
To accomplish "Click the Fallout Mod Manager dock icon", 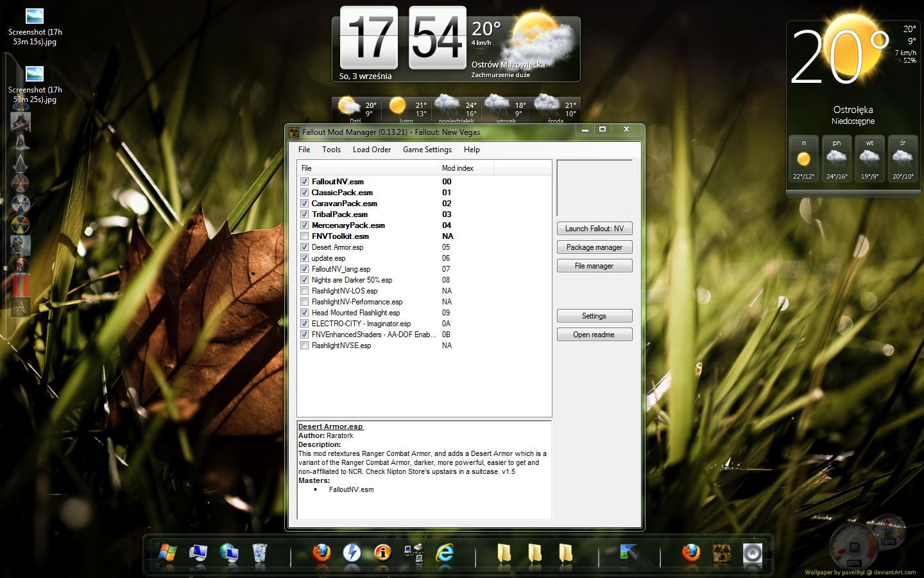I will point(722,552).
